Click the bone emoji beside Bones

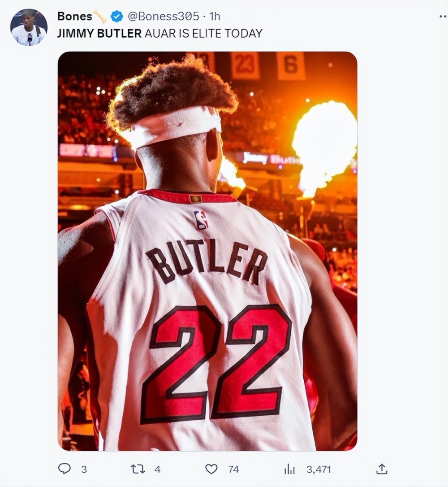click(x=100, y=17)
